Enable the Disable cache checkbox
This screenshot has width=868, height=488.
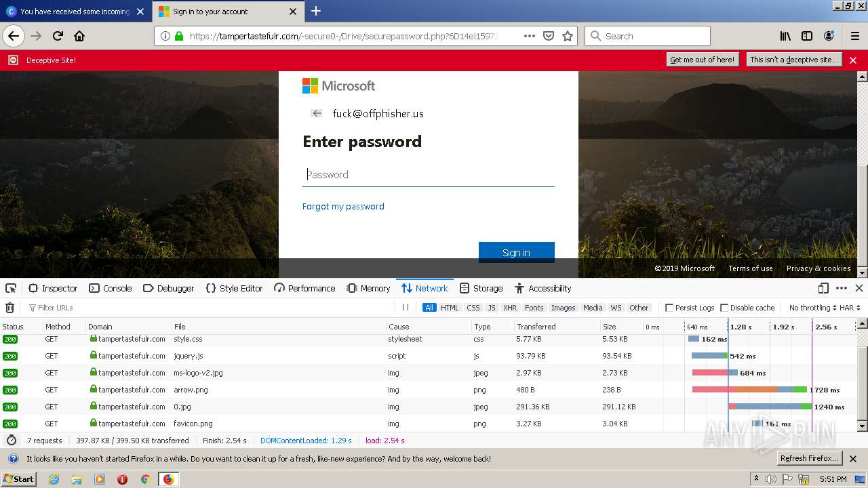click(x=724, y=308)
